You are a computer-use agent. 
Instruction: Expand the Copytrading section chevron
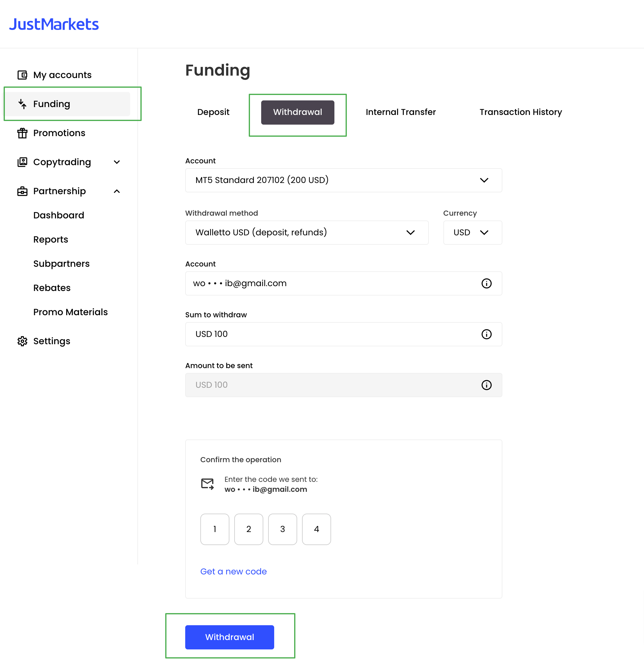click(117, 162)
